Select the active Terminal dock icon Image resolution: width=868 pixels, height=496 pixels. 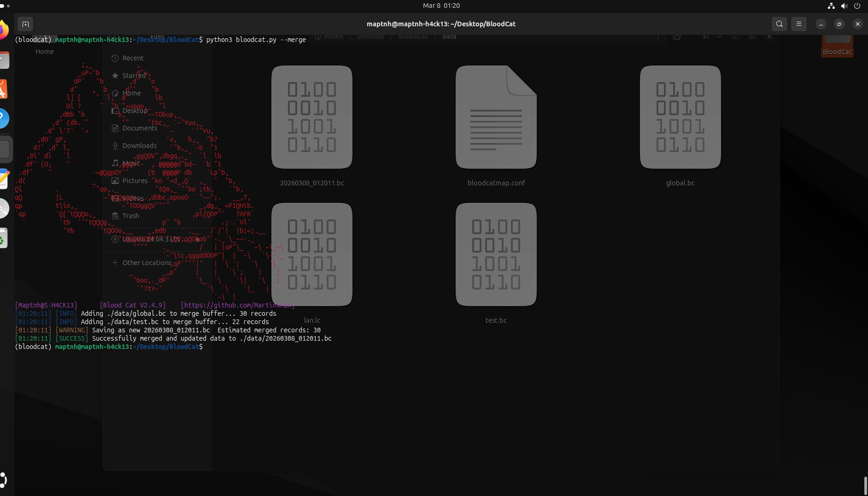tap(5, 149)
